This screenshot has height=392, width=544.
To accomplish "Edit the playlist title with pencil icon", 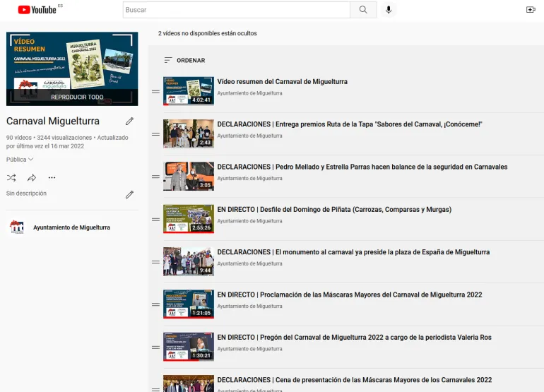I will coord(129,121).
